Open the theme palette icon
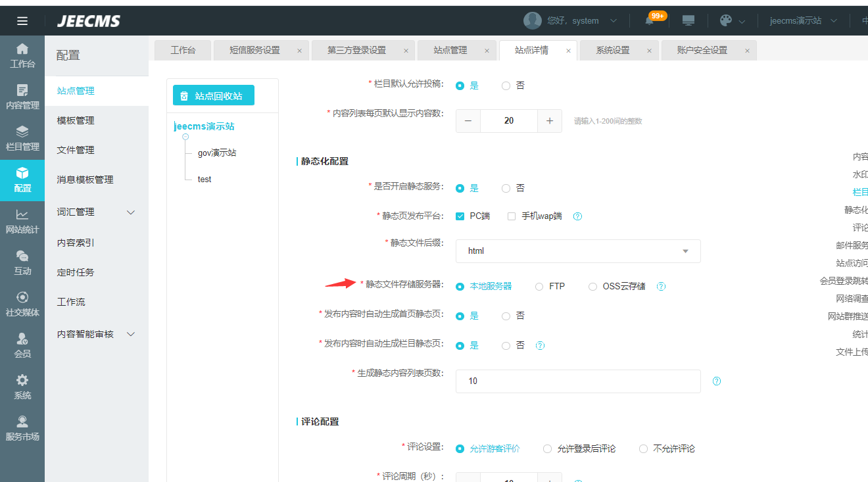Screen dimensions: 868x482 726,21
